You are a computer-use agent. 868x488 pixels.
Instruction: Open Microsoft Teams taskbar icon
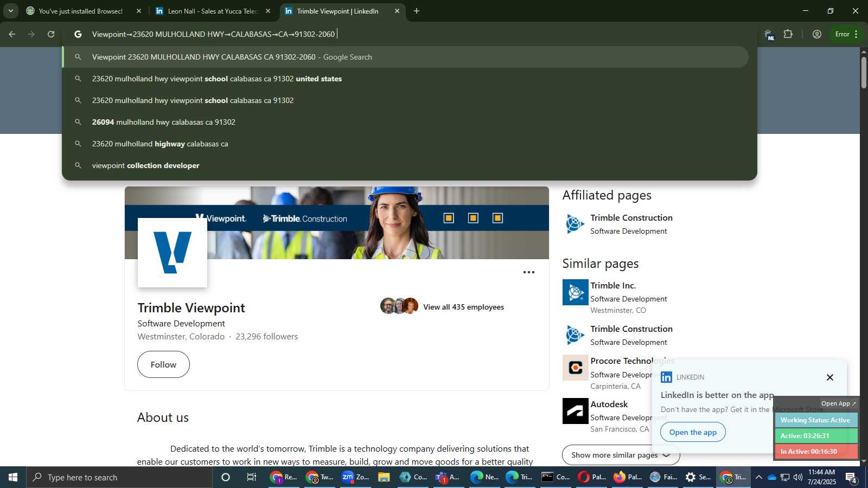pyautogui.click(x=448, y=477)
